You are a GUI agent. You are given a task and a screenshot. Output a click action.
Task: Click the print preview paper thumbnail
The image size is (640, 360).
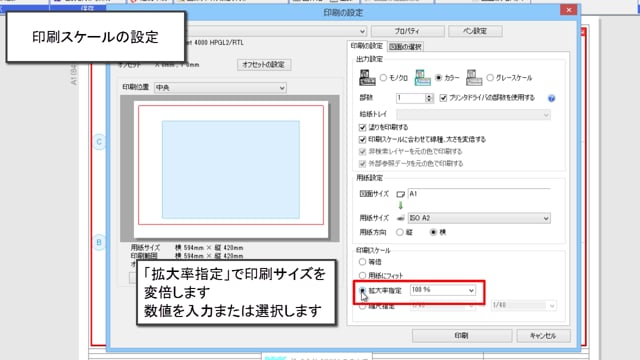pos(231,169)
